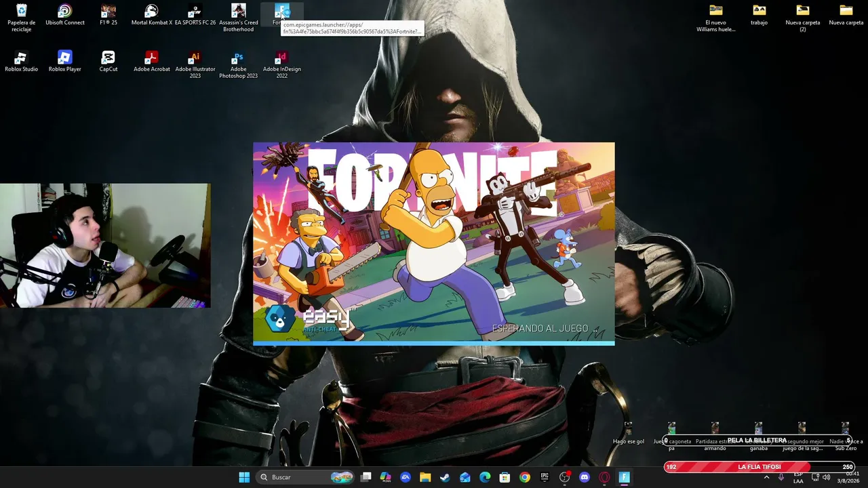Open the Roblox Studio desktop shortcut
This screenshot has width=868, height=488.
[21, 62]
